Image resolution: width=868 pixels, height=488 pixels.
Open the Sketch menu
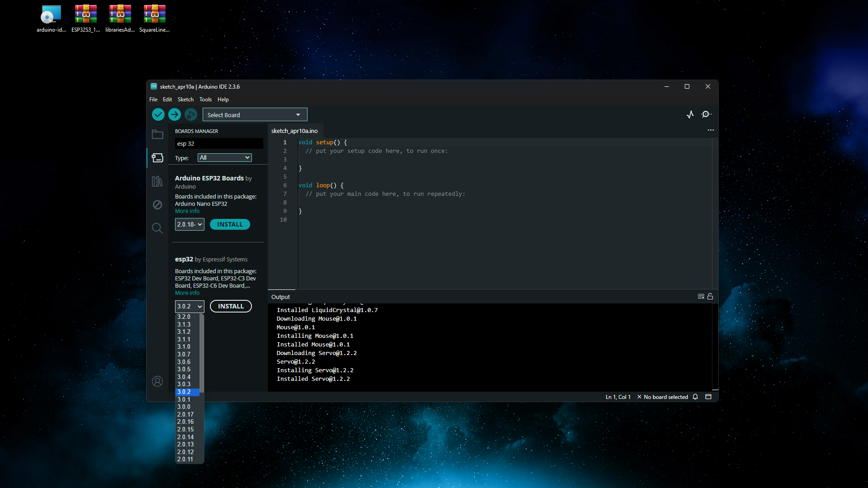(185, 99)
